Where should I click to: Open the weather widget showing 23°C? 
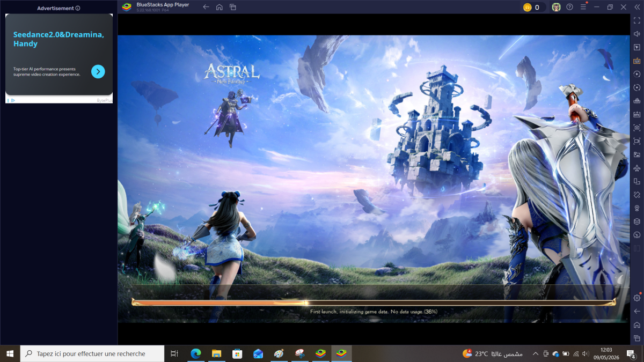pos(493,354)
